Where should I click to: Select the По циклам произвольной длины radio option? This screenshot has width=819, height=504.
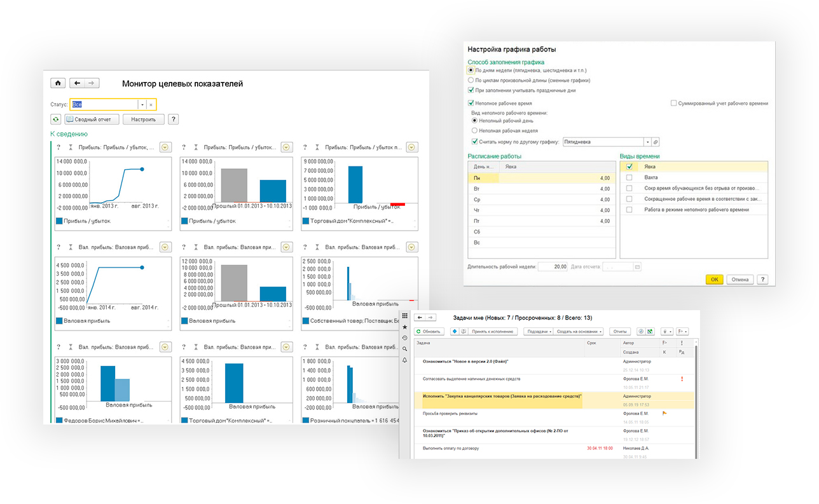(x=471, y=81)
